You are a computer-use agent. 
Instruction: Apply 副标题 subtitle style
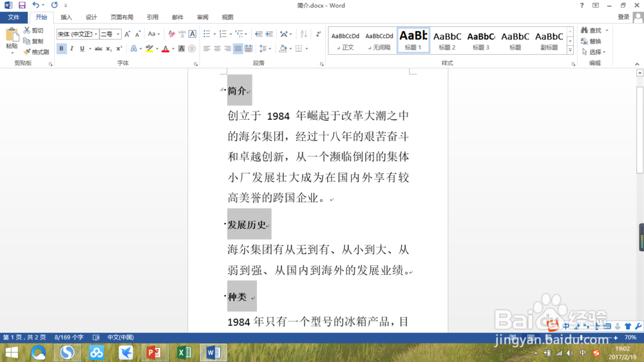pos(549,41)
